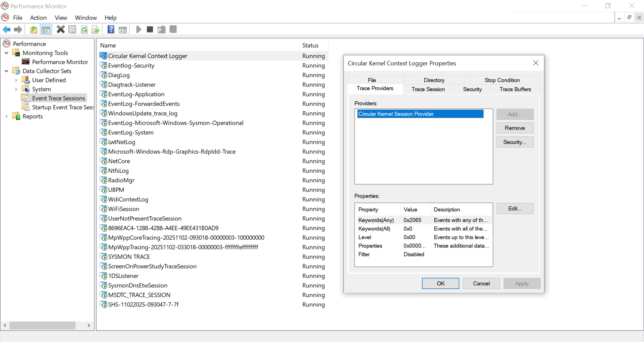Refresh the view with the Refresh icon
The image size is (644, 342).
[x=84, y=30]
